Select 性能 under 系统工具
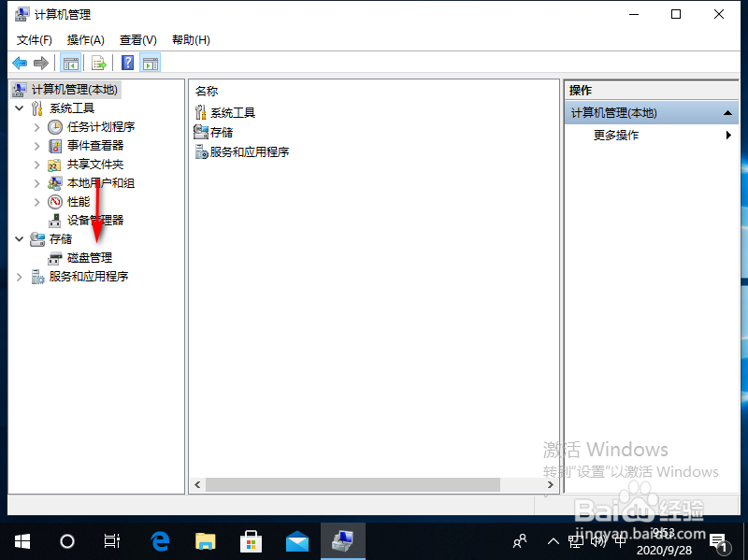 78,201
